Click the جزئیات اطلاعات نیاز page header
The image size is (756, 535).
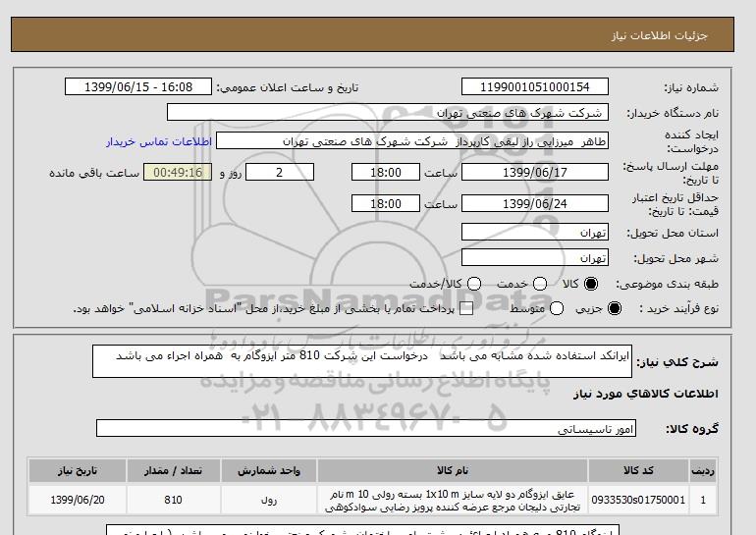point(660,35)
